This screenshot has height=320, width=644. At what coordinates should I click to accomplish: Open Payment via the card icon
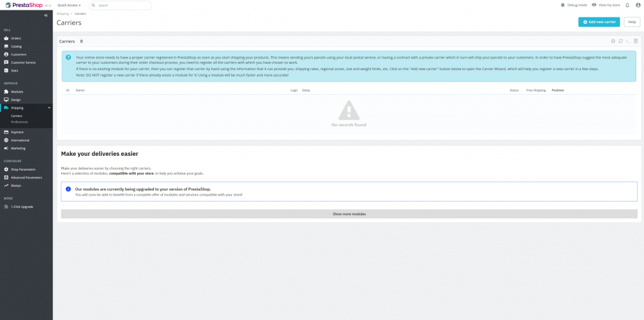(6, 132)
